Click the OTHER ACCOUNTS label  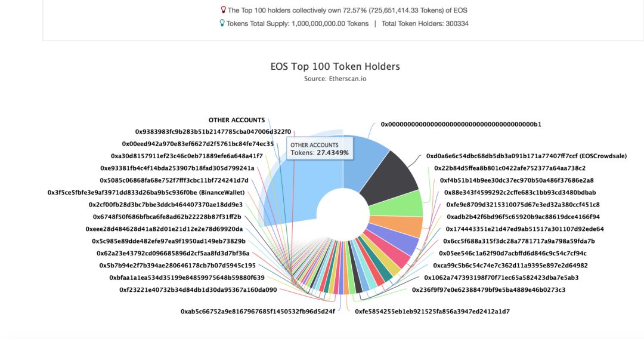click(237, 120)
